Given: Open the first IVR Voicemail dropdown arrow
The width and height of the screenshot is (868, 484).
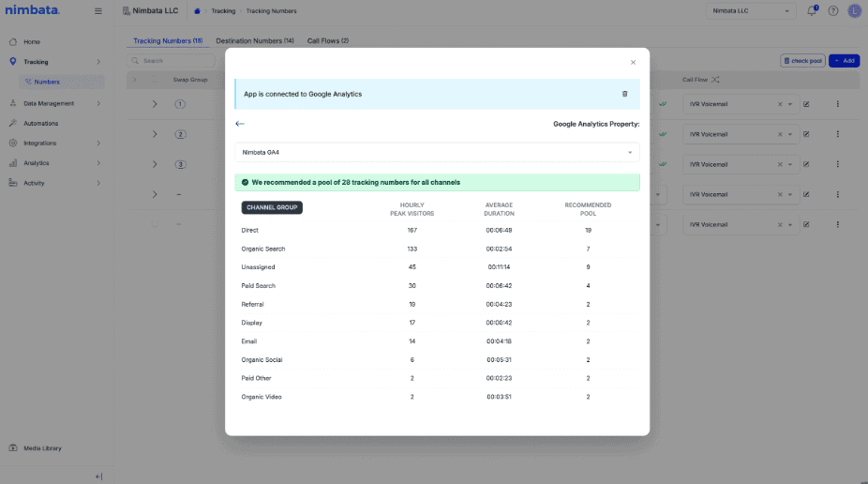Looking at the screenshot, I should point(790,104).
